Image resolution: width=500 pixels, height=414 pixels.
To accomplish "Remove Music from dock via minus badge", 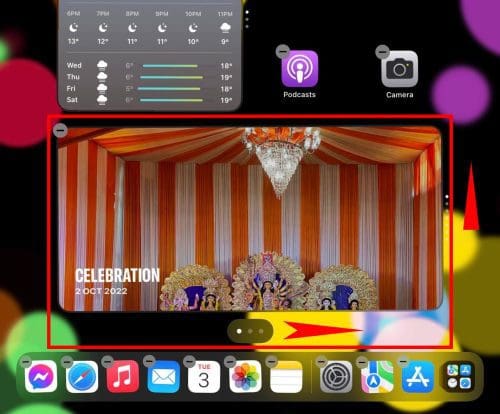I will (x=108, y=361).
